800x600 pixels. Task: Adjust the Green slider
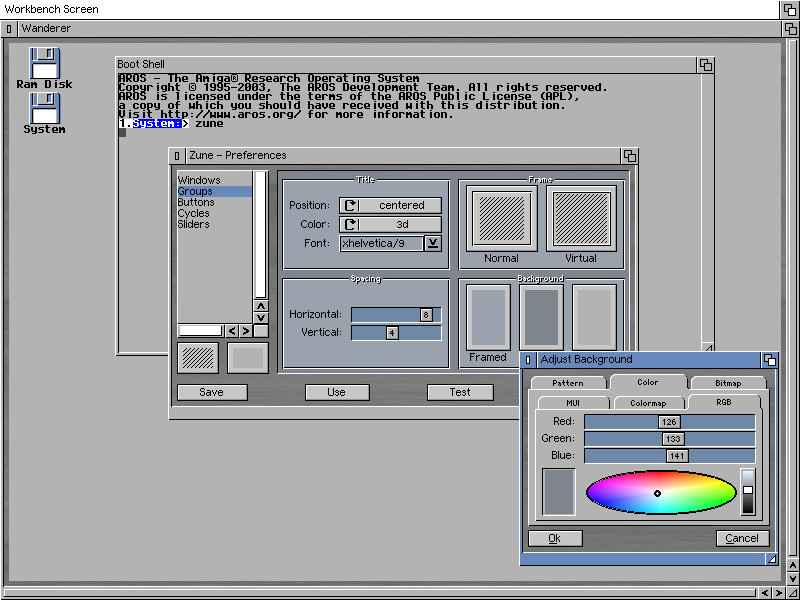click(x=669, y=439)
